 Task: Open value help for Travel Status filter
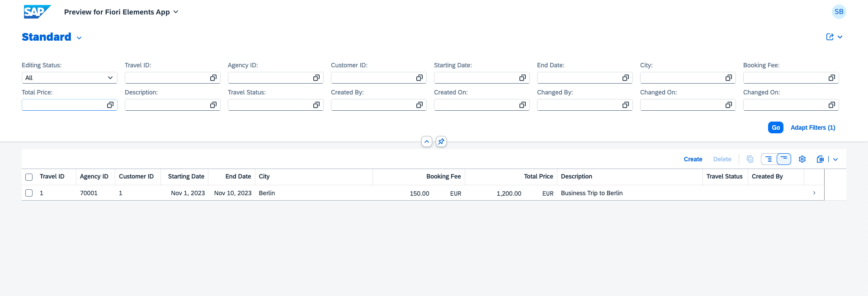point(316,105)
